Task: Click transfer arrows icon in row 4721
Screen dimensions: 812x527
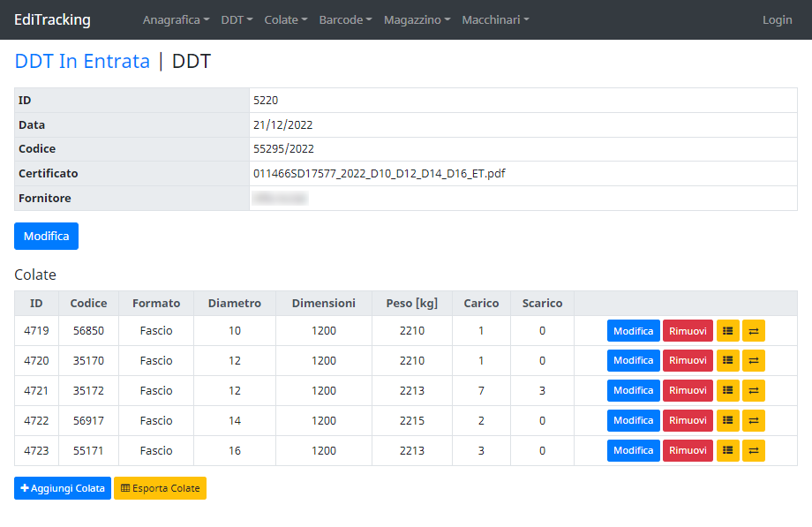Action: 753,391
